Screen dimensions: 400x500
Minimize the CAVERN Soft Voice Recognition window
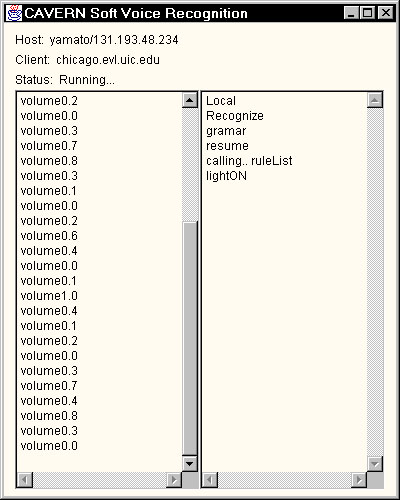[x=351, y=13]
